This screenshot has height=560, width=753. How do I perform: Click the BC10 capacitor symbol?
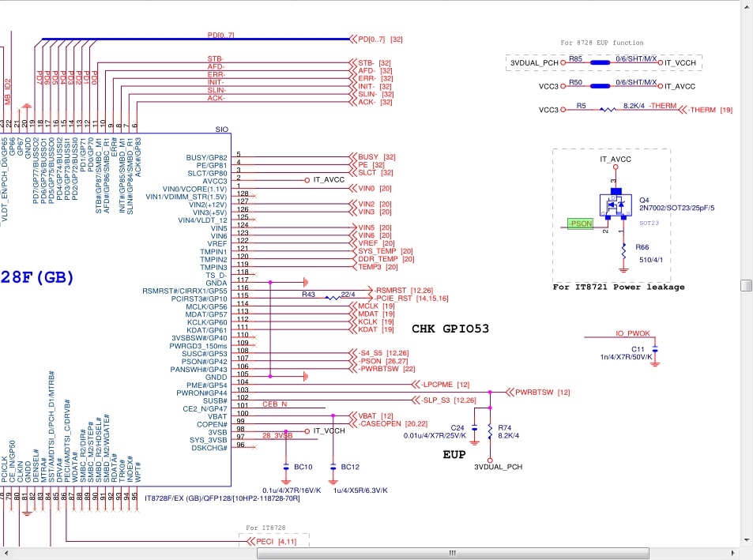[286, 467]
